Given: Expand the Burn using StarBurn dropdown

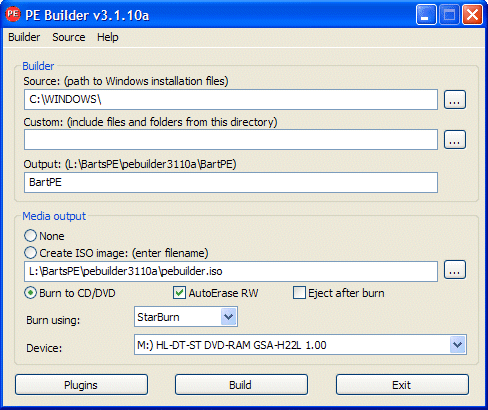Looking at the screenshot, I should click(228, 317).
